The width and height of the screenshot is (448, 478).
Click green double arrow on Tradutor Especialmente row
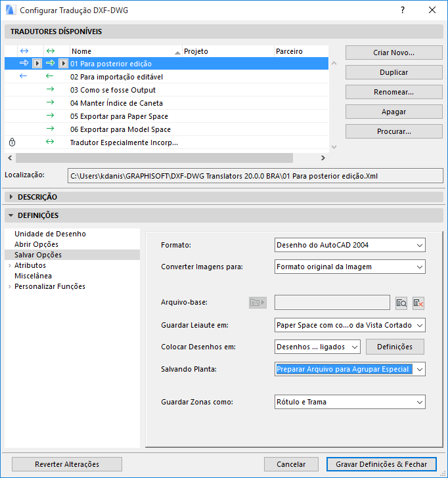tap(50, 142)
